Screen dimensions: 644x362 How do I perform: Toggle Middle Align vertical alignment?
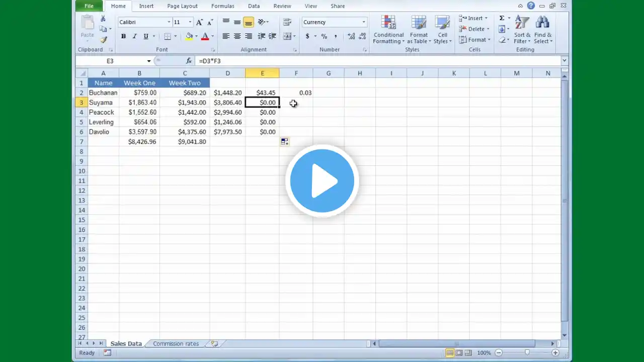[x=237, y=22]
